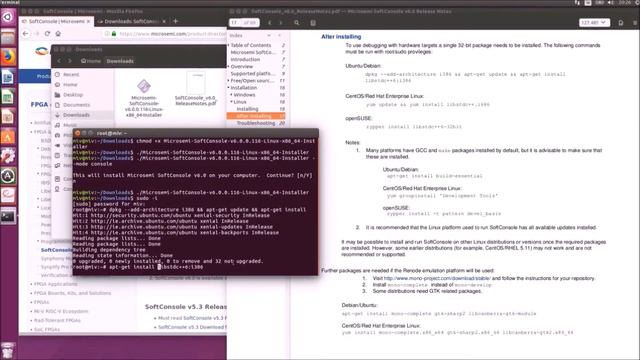This screenshot has height=360, width=640.
Task: Open the SoftConsole link in the Firefox sidebar
Action: tap(56, 250)
